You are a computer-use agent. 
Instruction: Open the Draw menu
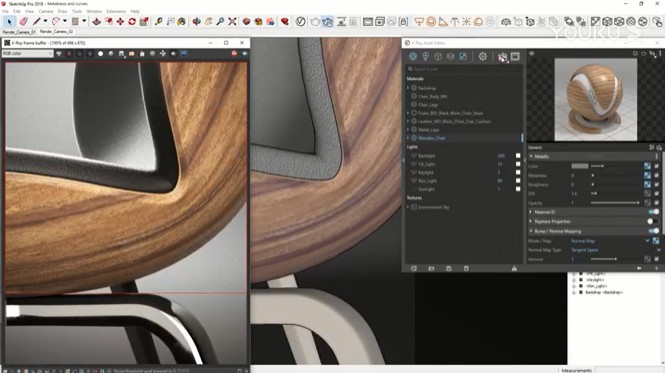point(62,11)
